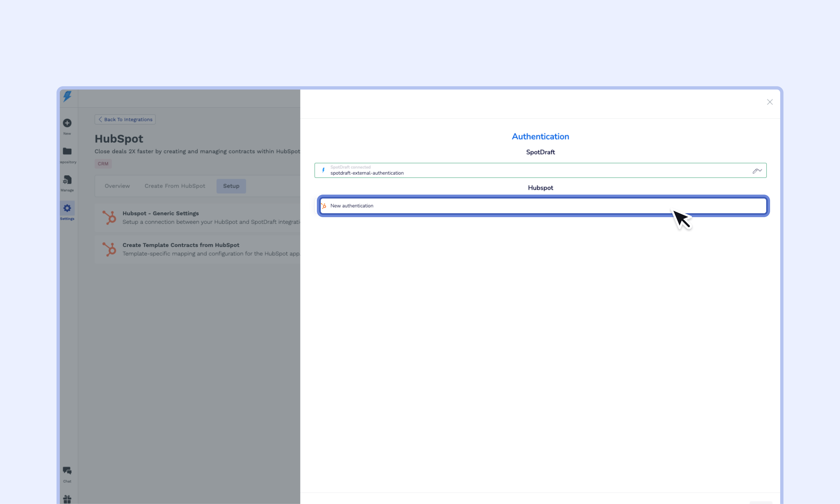Click the gift icon at the sidebar bottom
Screen dimensions: 840x504
click(x=67, y=499)
